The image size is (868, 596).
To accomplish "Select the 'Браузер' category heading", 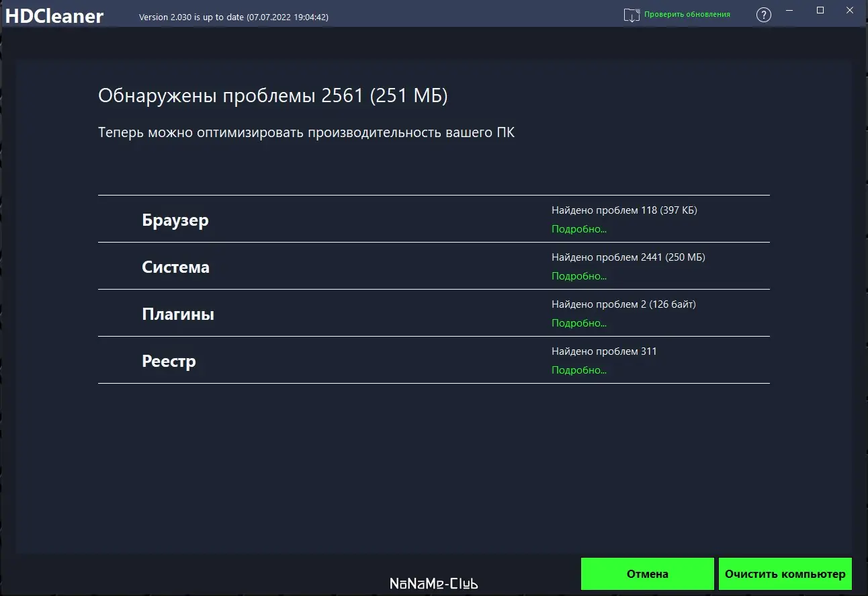I will 175,220.
